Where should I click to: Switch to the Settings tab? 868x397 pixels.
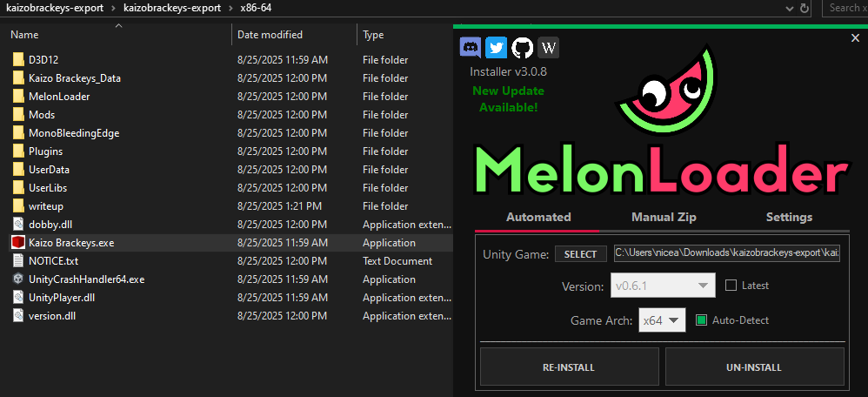pyautogui.click(x=789, y=218)
